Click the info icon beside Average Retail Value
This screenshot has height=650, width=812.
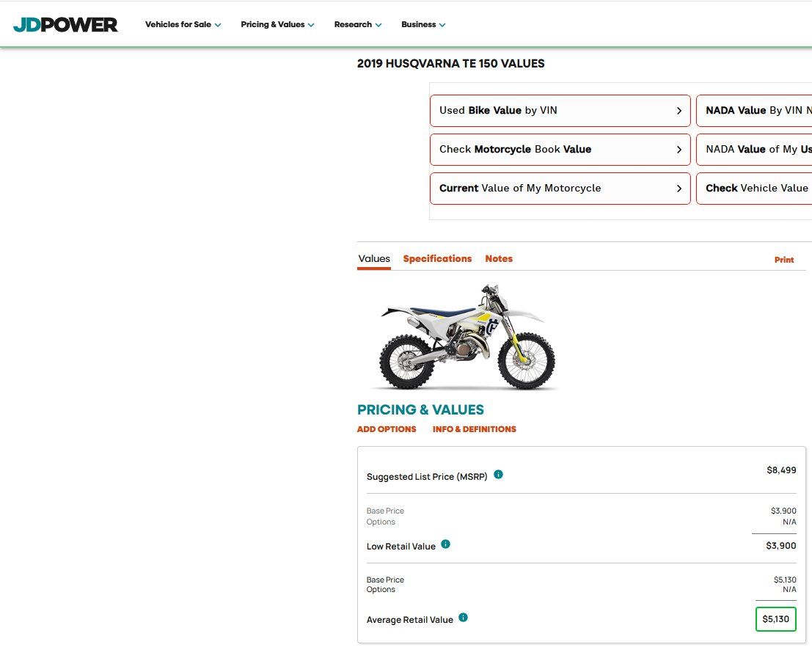coord(463,618)
